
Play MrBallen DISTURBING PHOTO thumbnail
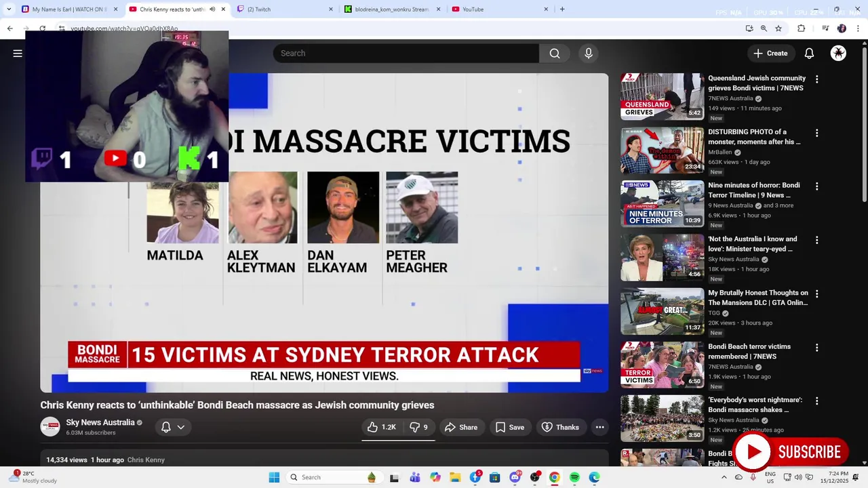(663, 150)
